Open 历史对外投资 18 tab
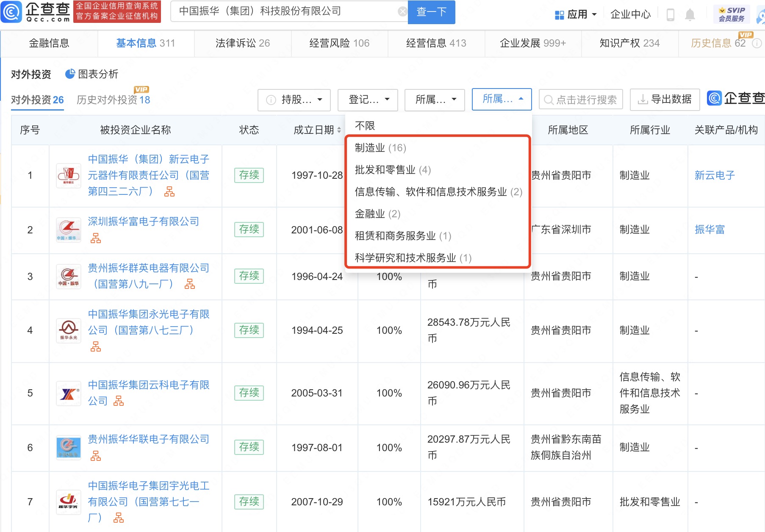 pos(113,100)
